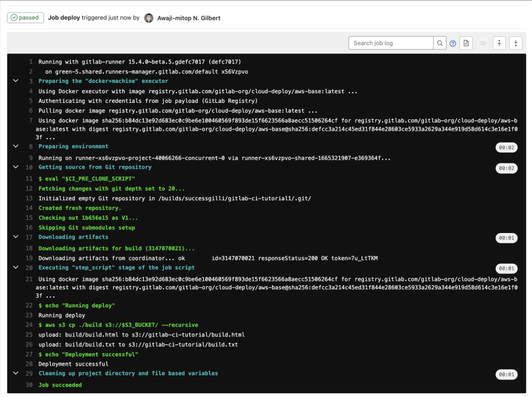Click 'Fetching changes with git depth' line

pos(112,189)
